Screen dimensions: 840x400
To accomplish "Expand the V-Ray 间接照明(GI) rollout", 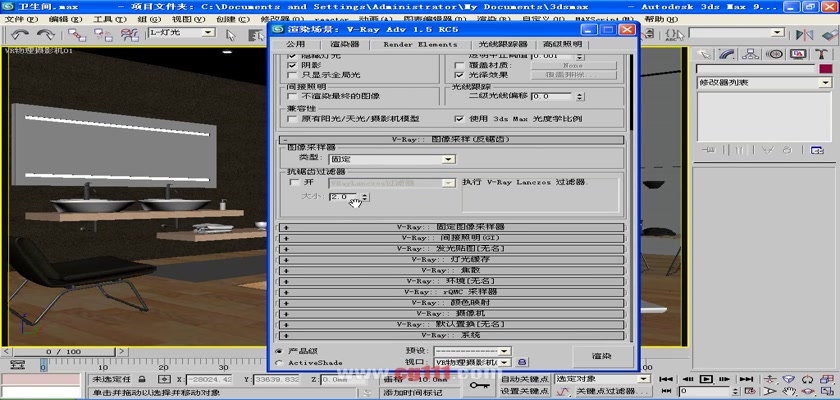I will pyautogui.click(x=451, y=238).
